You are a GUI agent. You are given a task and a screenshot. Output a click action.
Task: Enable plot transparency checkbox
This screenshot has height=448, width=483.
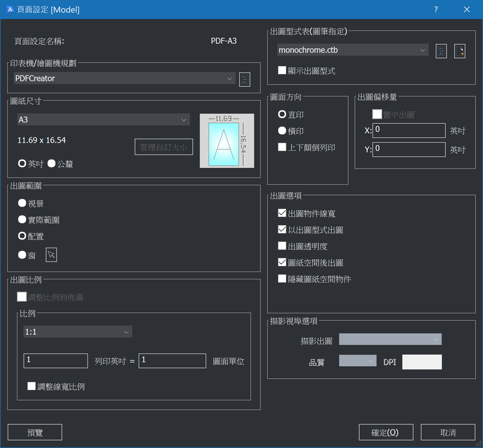click(x=282, y=245)
